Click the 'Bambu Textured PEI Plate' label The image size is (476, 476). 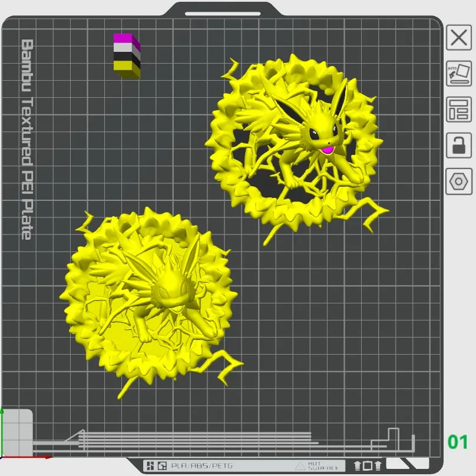(x=27, y=140)
